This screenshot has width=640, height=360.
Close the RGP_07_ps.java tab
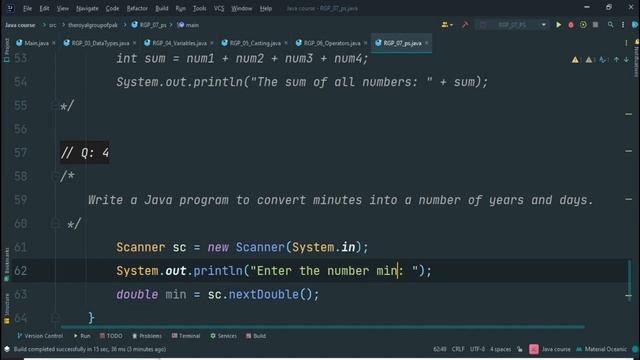click(427, 43)
